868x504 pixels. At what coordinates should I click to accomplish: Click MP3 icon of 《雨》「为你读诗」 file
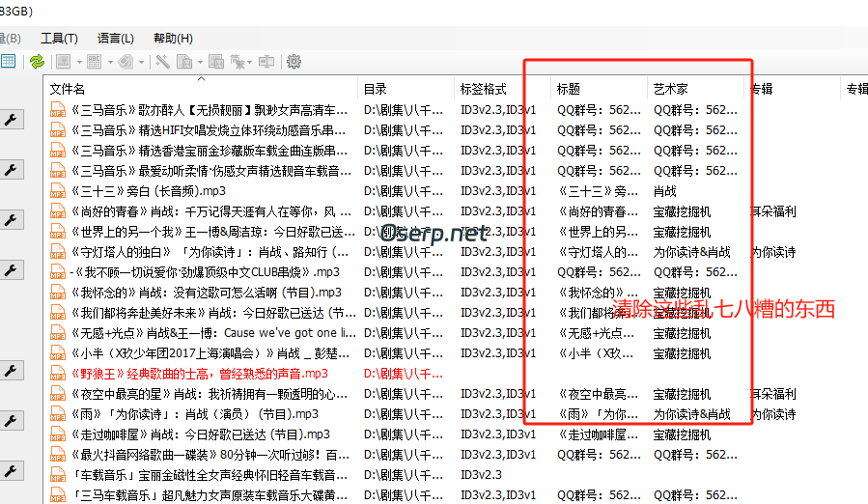click(x=58, y=414)
